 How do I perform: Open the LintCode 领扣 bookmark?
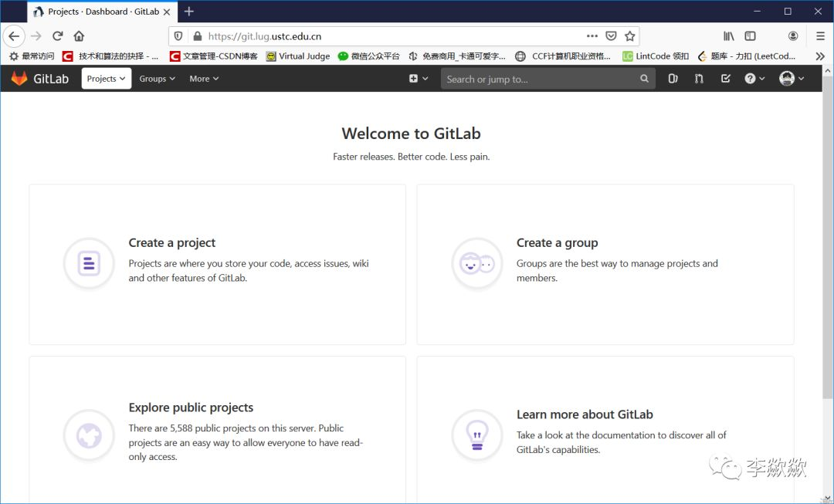pyautogui.click(x=656, y=56)
